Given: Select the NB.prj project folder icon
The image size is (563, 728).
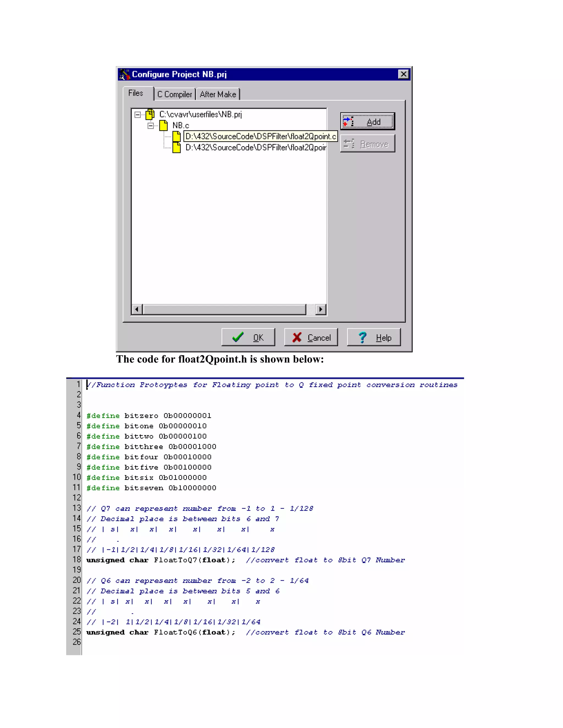Looking at the screenshot, I should (x=150, y=114).
